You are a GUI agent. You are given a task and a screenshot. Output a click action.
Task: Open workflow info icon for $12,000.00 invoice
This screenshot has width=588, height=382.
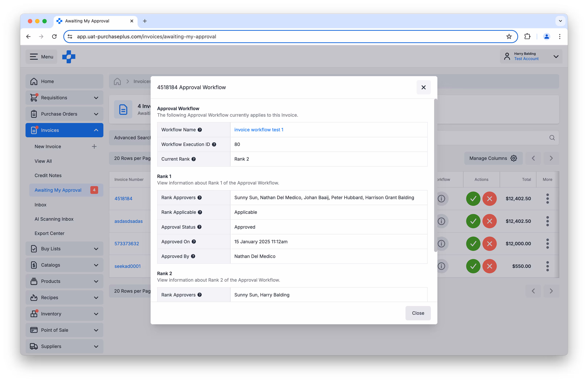tap(441, 244)
